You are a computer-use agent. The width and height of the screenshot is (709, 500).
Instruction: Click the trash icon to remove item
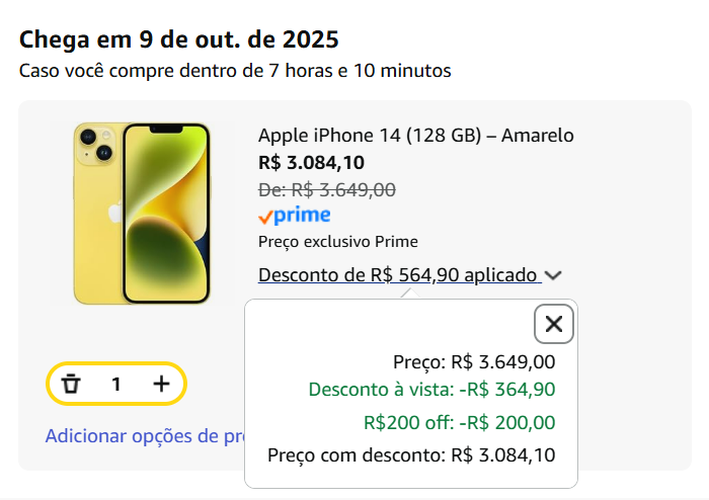click(71, 384)
